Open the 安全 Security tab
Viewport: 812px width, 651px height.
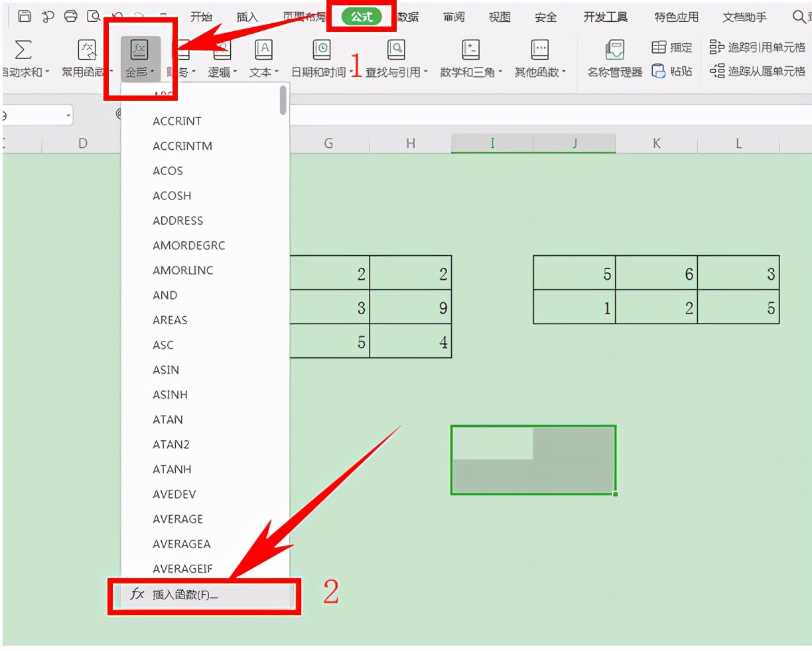point(545,17)
